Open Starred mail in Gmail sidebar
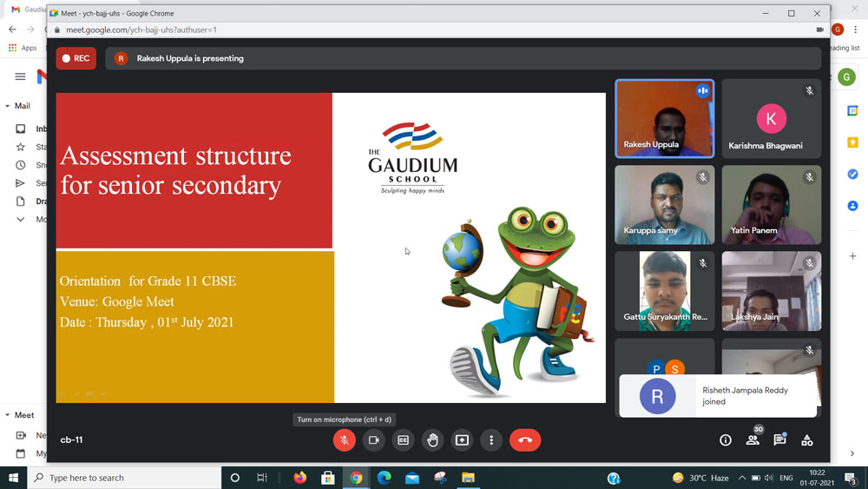Viewport: 868px width, 489px height. tap(30, 147)
